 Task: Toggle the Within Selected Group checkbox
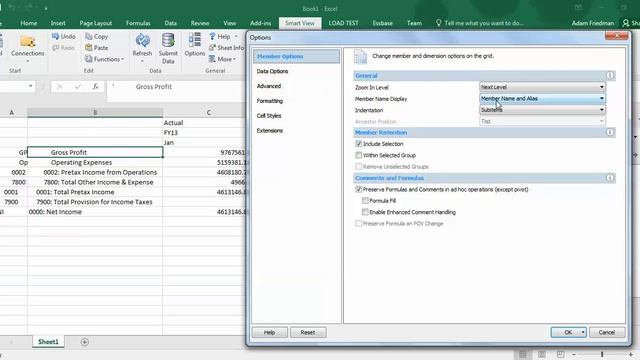pos(358,155)
